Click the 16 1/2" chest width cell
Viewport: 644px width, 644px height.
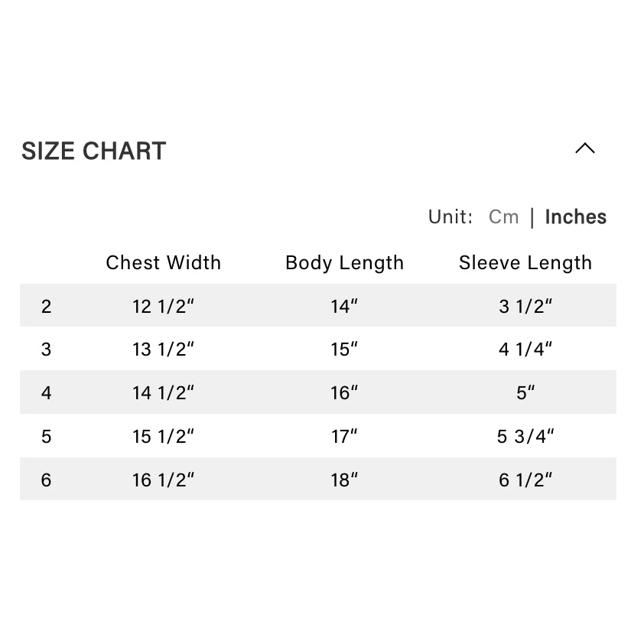click(x=163, y=480)
